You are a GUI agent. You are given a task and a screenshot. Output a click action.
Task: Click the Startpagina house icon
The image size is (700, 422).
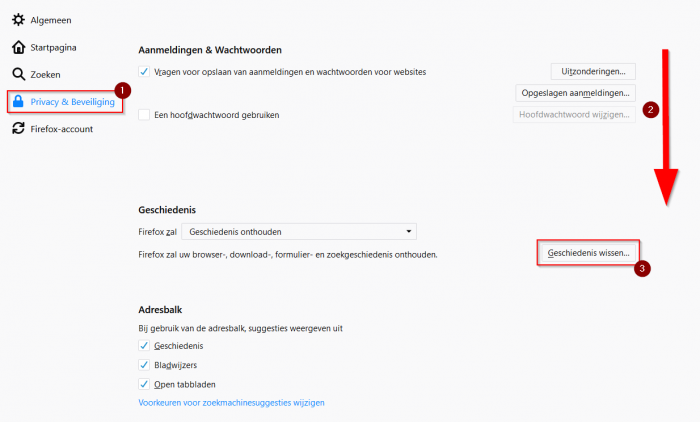pos(18,47)
